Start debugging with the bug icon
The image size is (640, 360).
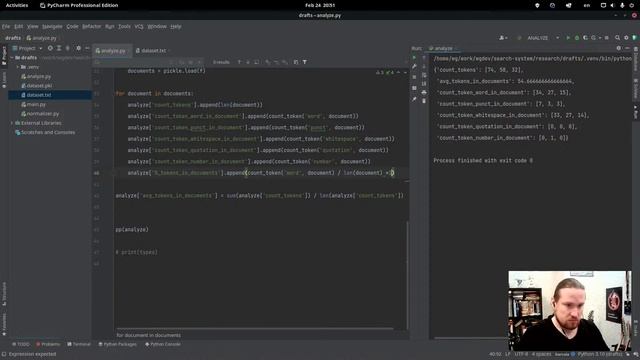(577, 38)
